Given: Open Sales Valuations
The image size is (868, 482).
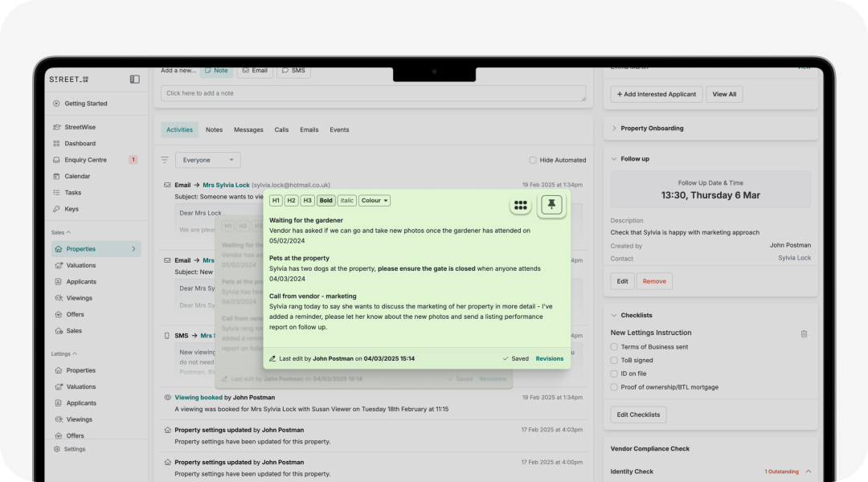Looking at the screenshot, I should pos(81,266).
